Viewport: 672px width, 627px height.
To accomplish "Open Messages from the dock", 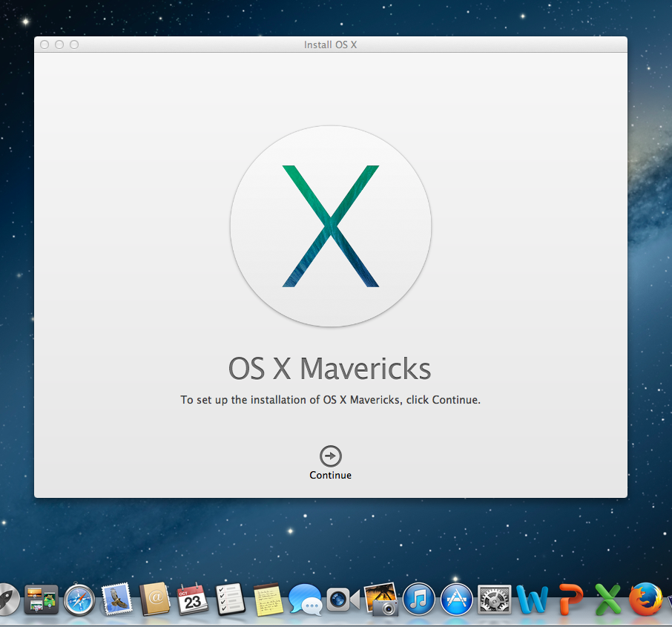I will point(306,600).
